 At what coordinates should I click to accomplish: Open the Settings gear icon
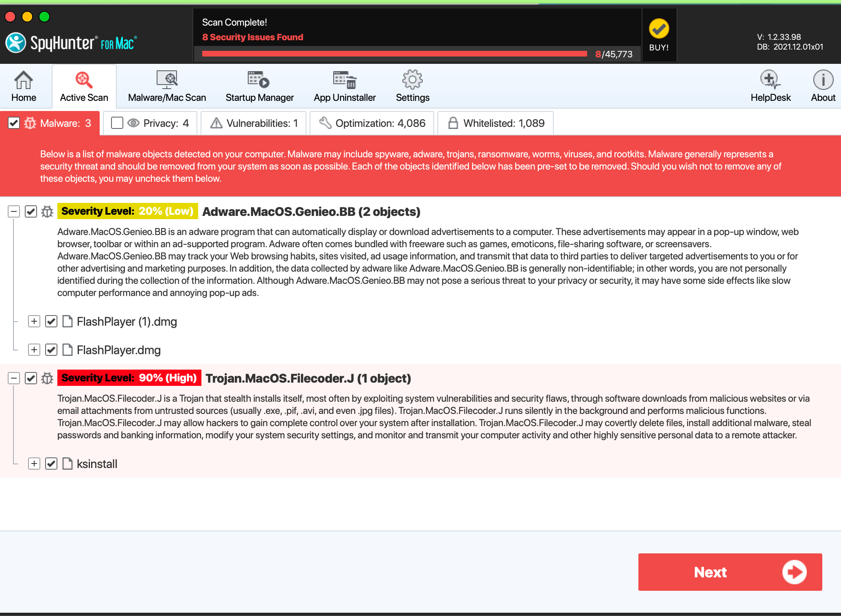point(412,80)
